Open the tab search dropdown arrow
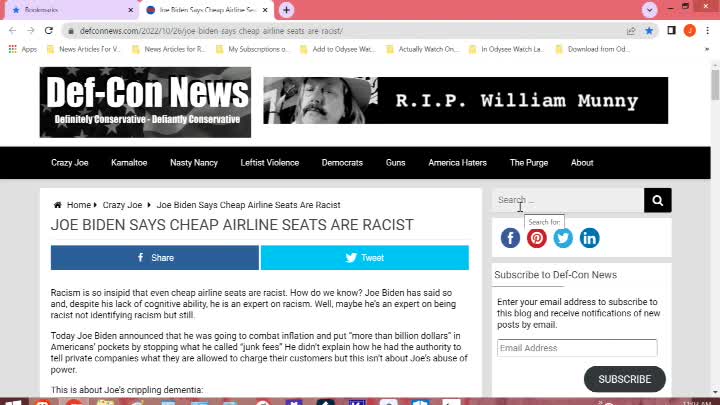 (649, 10)
